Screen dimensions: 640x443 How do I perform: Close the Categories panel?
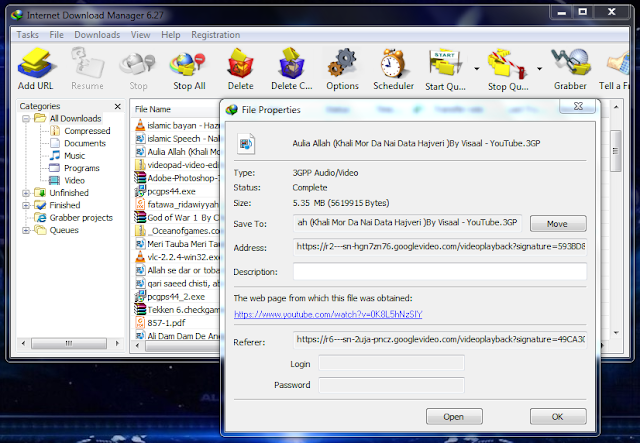[118, 106]
